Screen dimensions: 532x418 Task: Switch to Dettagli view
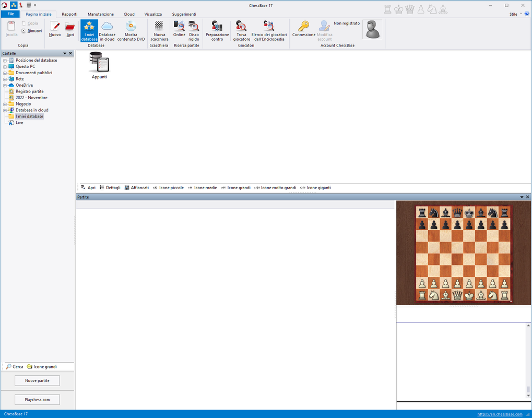click(x=110, y=188)
